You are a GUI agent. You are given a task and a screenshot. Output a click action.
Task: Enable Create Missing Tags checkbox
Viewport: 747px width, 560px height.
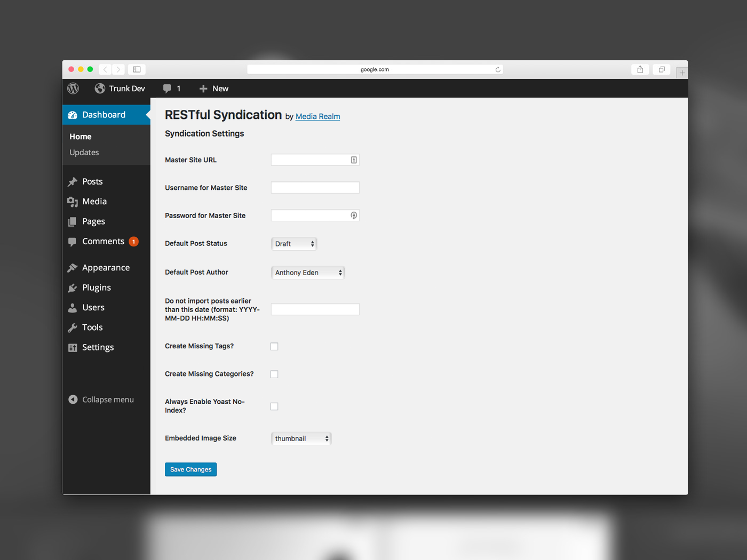pos(274,347)
